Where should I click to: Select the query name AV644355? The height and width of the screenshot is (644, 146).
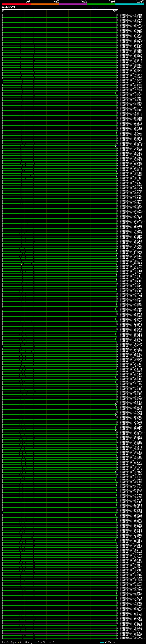(8, 7)
